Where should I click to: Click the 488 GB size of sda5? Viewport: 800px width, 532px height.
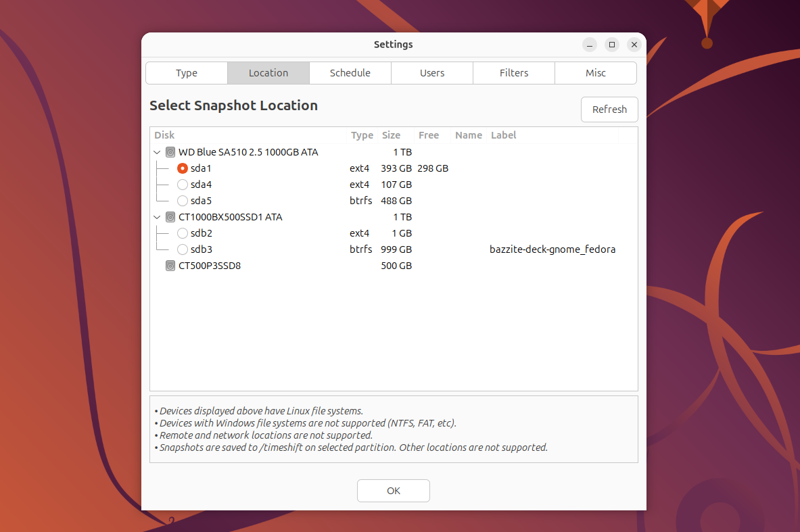coord(396,201)
